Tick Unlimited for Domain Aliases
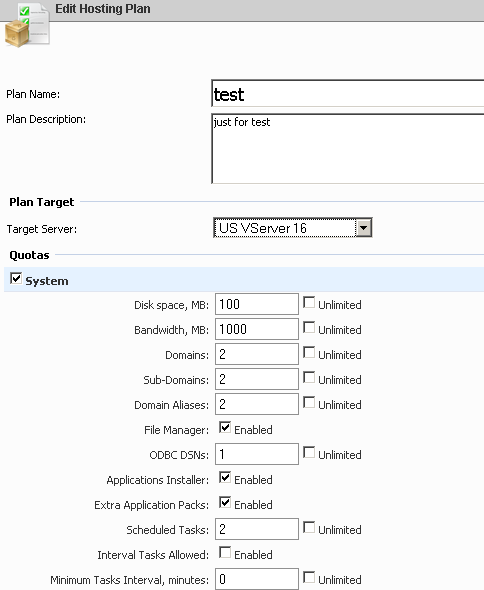The width and height of the screenshot is (484, 590). (309, 403)
